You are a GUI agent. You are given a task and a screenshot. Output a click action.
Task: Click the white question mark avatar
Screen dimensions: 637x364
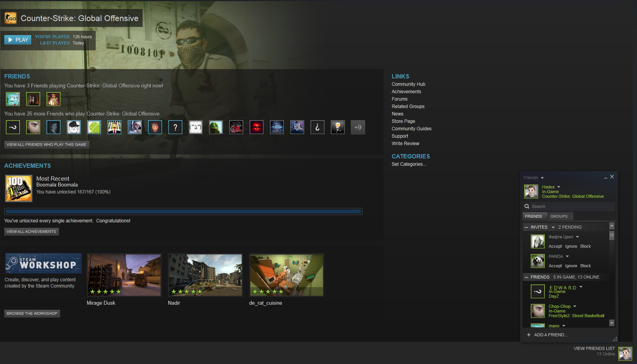coord(175,127)
